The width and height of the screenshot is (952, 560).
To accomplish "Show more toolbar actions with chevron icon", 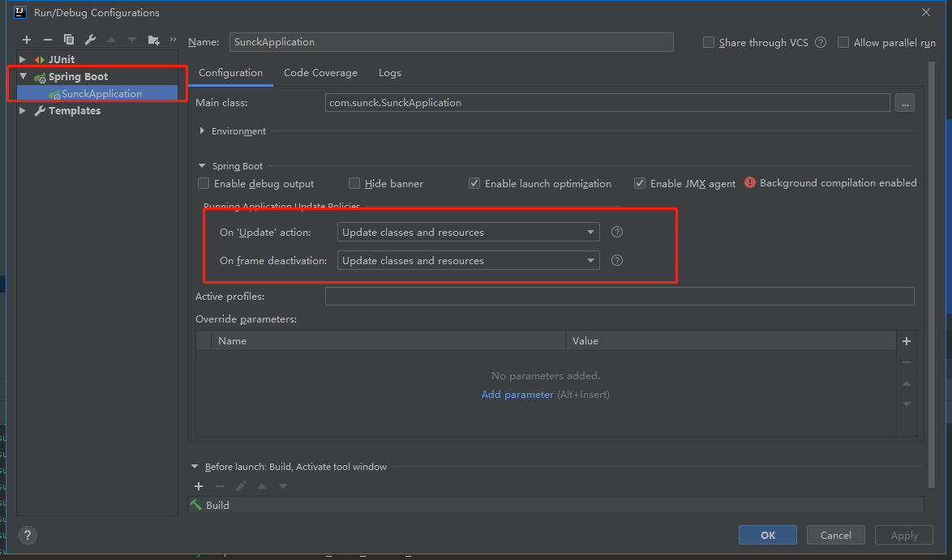I will tap(171, 39).
